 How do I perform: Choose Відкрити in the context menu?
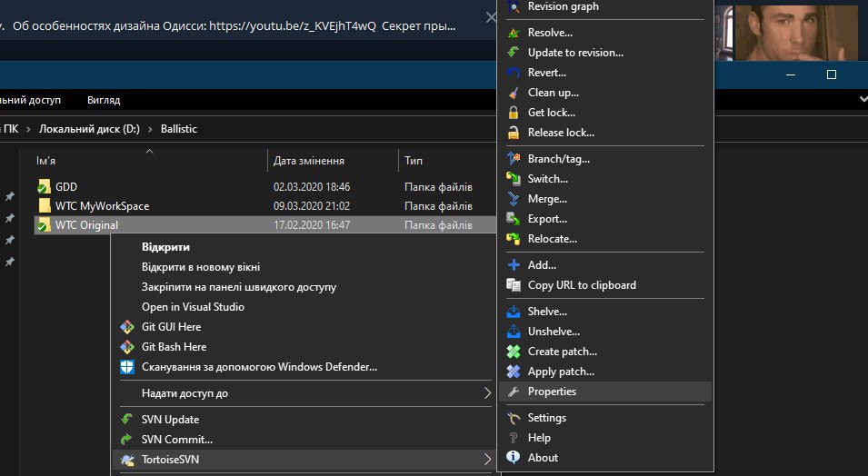click(165, 247)
